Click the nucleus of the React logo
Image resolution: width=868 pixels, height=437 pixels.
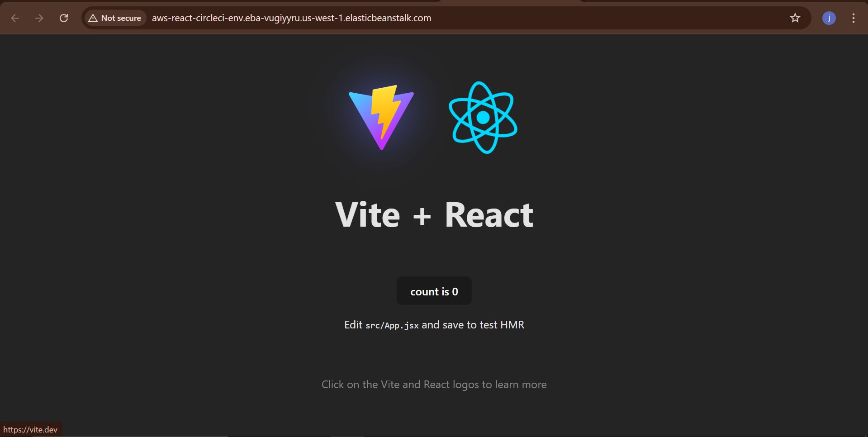point(483,117)
